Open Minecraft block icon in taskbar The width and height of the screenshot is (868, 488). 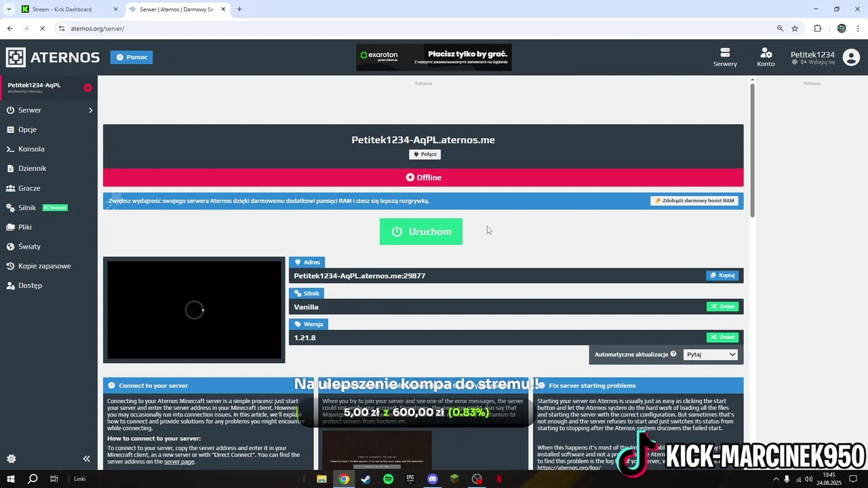point(455,479)
